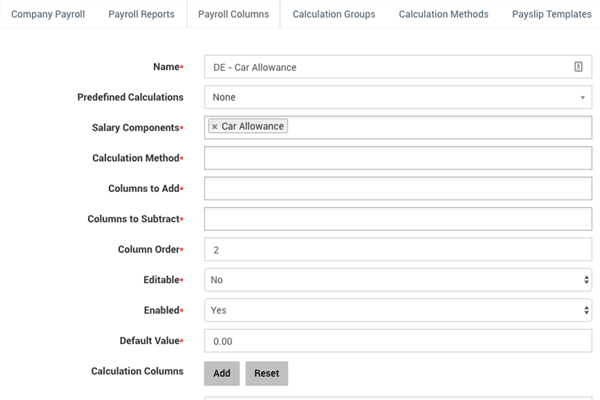600x400 pixels.
Task: Click the icon inside the Name field
Action: tap(578, 67)
